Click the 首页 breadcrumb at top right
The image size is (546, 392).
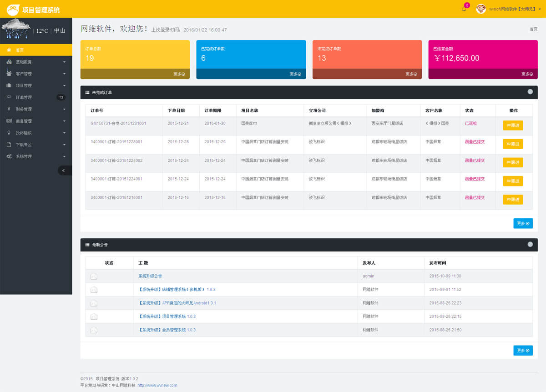point(533,29)
